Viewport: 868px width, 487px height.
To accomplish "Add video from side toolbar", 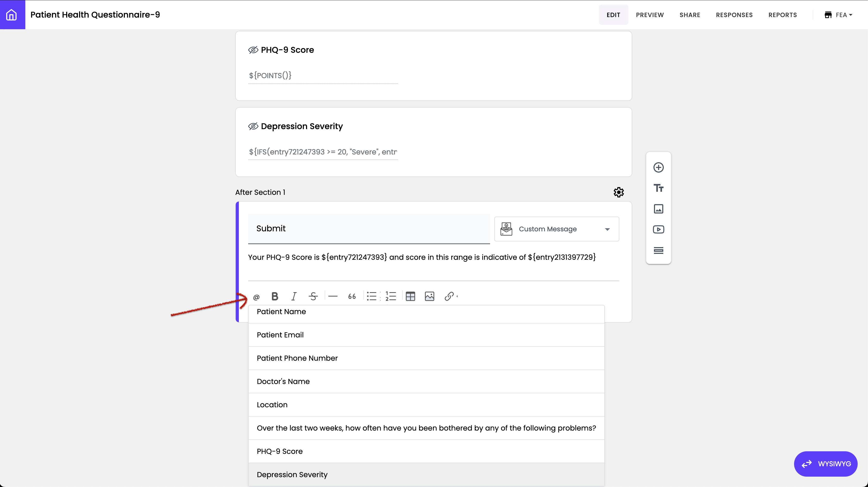I will pyautogui.click(x=658, y=229).
